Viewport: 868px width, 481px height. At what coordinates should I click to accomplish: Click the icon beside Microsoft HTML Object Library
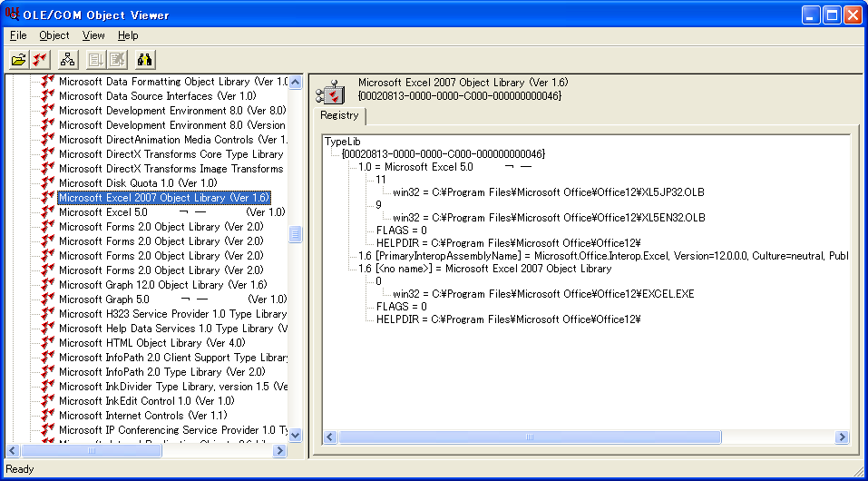pyautogui.click(x=48, y=342)
